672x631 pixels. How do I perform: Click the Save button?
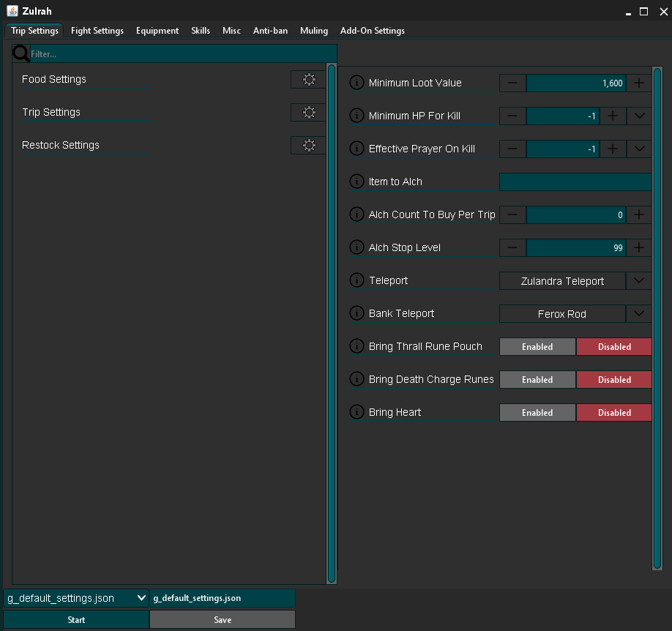point(223,619)
